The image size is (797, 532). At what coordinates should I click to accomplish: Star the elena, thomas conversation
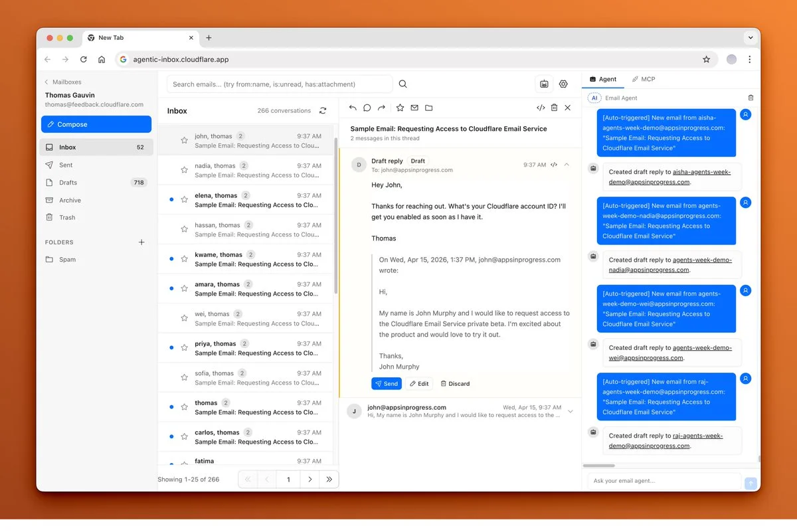point(184,200)
